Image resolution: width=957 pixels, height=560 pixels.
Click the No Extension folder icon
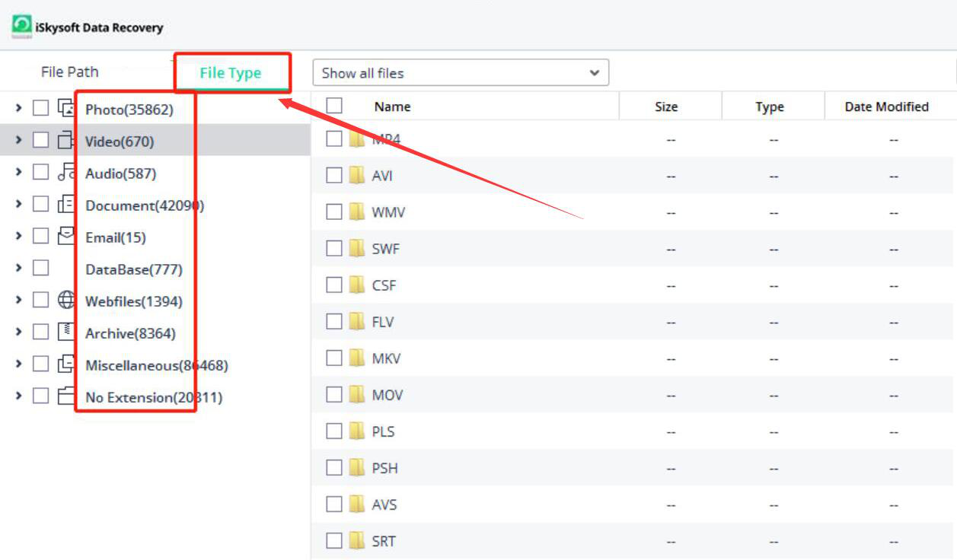click(x=66, y=396)
